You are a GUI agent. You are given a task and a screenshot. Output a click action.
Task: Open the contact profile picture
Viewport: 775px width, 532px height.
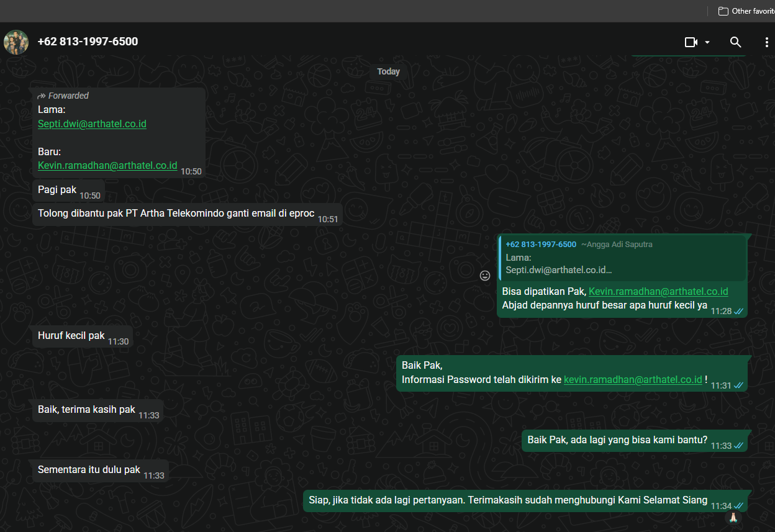16,42
